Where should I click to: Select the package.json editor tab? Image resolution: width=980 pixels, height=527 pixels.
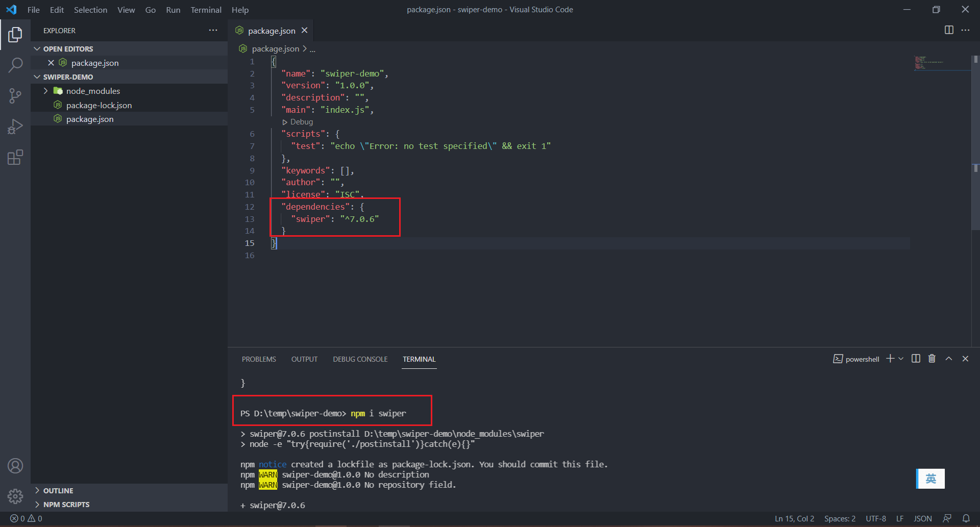[x=271, y=31]
